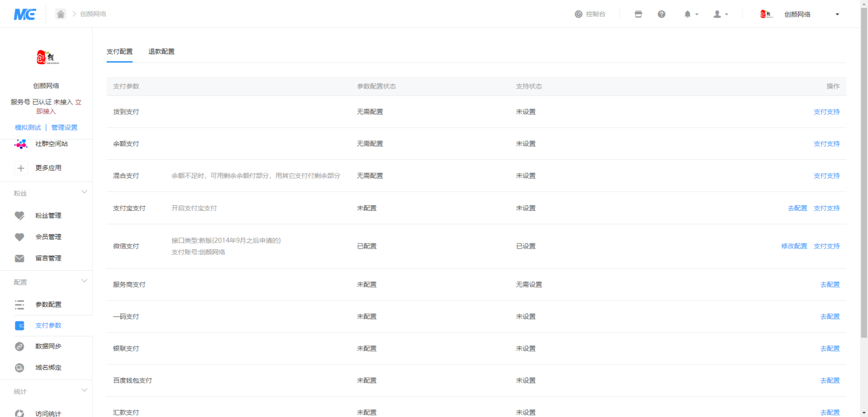Click the page vertical scrollbar
Screen dimensions: 868x417
pos(863,170)
